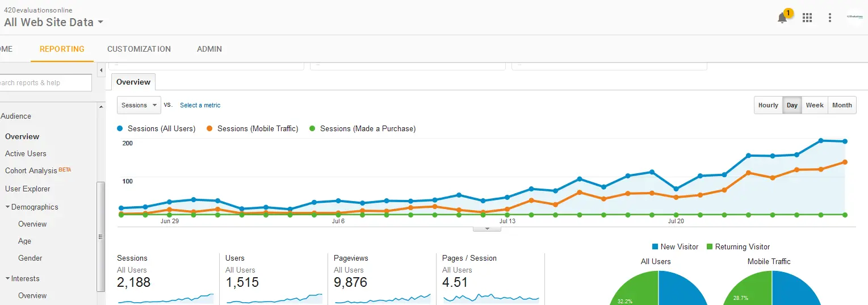Open User Explorer report
The height and width of the screenshot is (305, 868).
[27, 189]
